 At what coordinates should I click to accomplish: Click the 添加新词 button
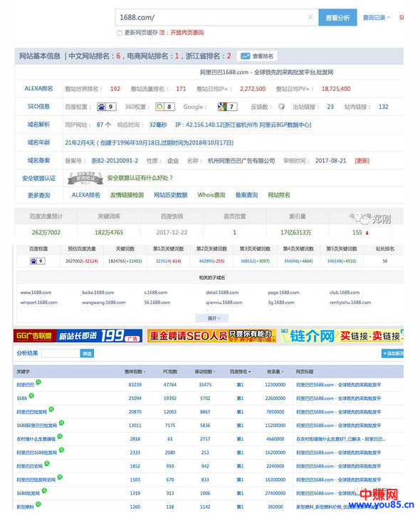[x=393, y=354]
